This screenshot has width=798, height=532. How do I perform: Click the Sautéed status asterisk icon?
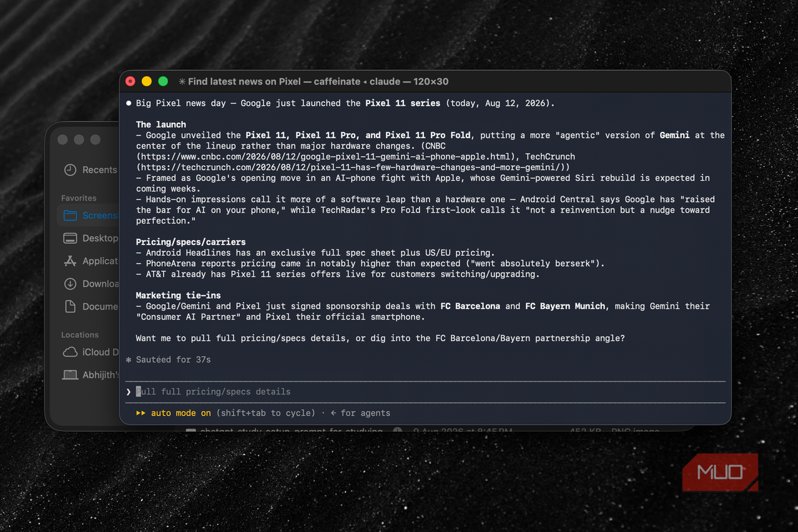coord(129,359)
